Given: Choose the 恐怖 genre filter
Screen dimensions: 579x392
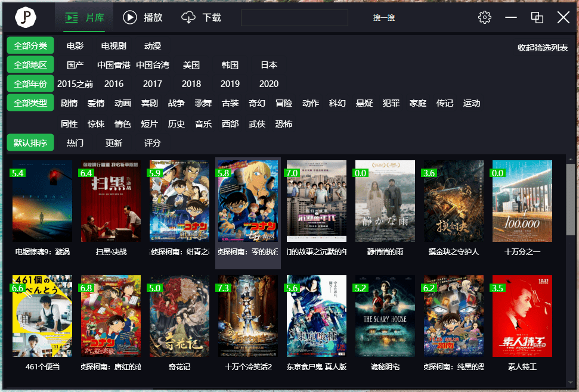Looking at the screenshot, I should pos(284,123).
